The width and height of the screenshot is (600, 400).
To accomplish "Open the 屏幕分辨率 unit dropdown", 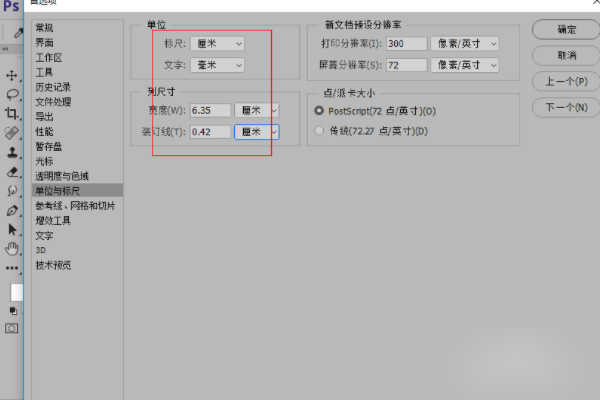I will 465,65.
